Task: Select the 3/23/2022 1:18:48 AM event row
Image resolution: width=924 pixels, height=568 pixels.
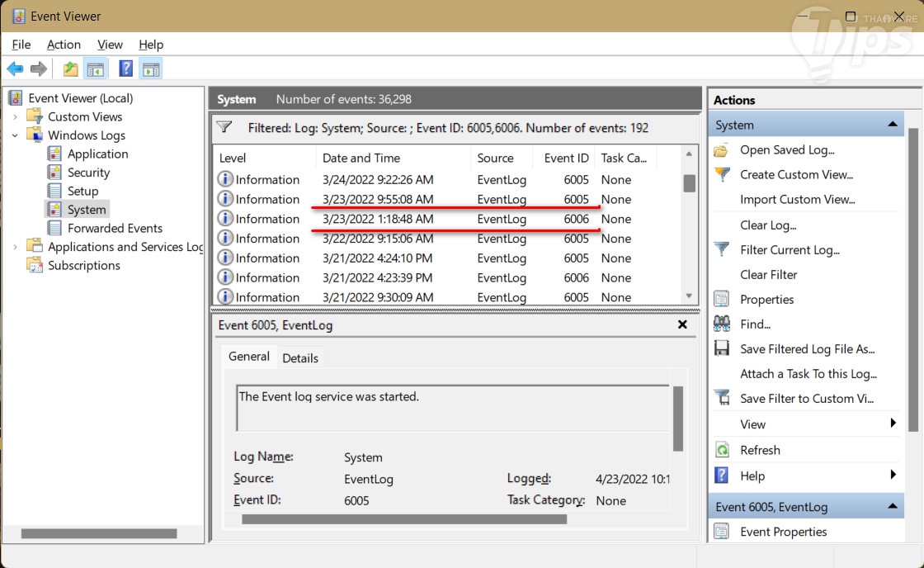Action: [x=378, y=219]
